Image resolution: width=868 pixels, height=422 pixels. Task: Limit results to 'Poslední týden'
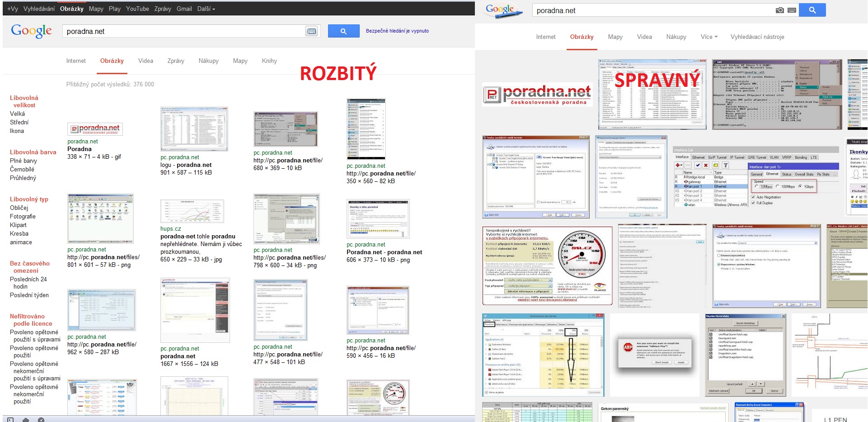(29, 295)
